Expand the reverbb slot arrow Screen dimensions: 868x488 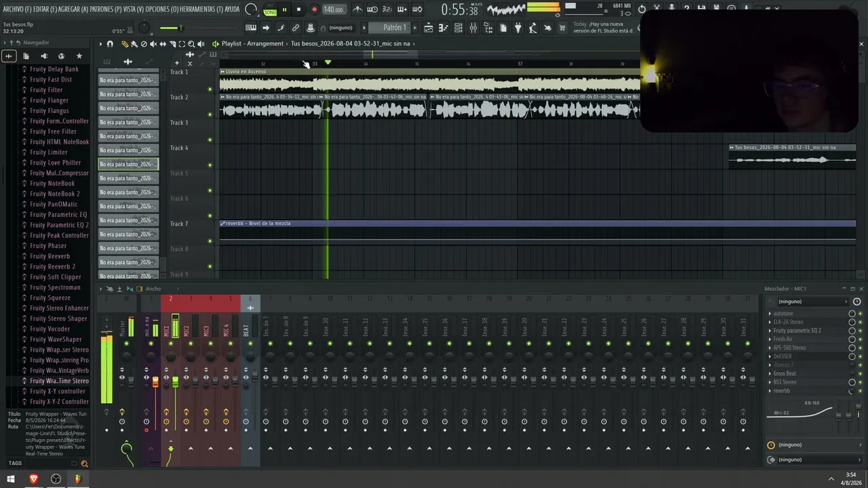[x=770, y=391]
